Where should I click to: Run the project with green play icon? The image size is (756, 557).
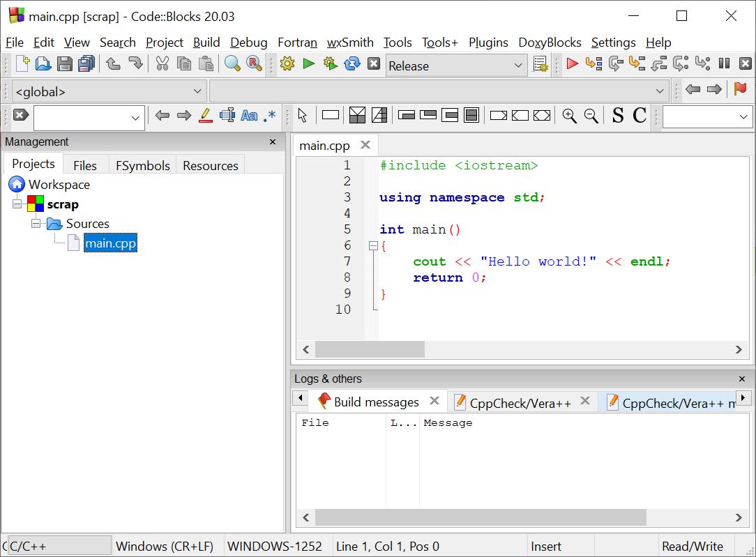tap(309, 64)
